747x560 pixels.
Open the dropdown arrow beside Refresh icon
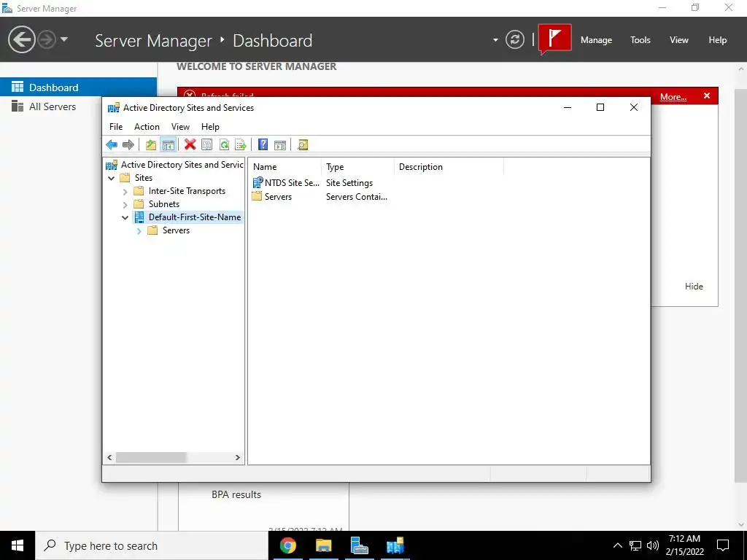(x=495, y=40)
